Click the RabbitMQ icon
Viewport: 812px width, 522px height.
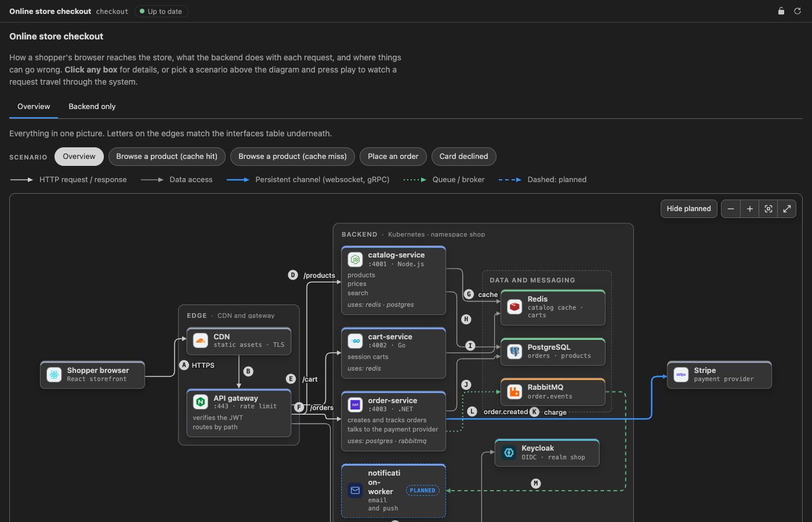pyautogui.click(x=514, y=391)
